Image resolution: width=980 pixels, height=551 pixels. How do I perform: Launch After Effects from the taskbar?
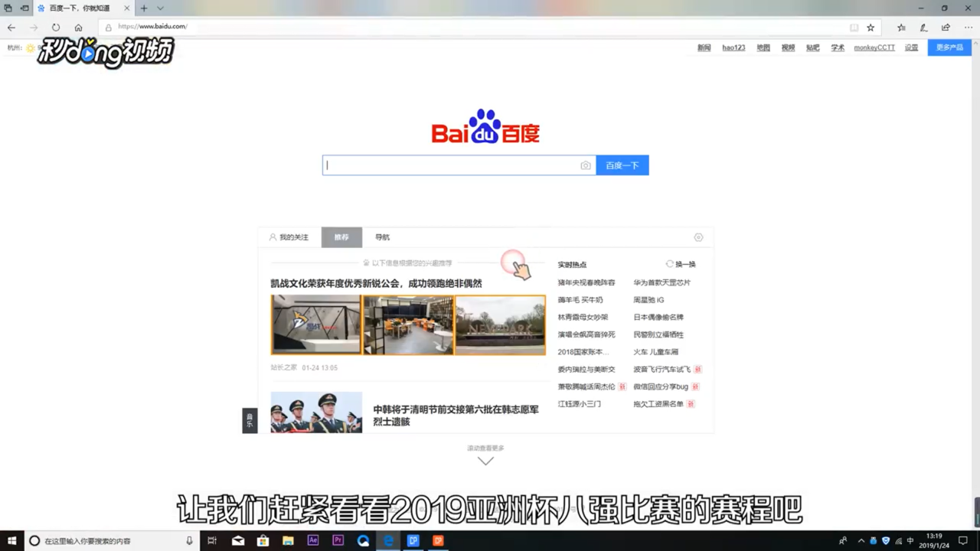[x=313, y=540]
